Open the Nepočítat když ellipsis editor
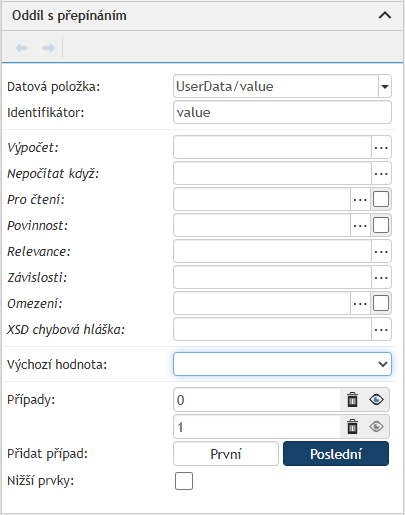 click(381, 173)
